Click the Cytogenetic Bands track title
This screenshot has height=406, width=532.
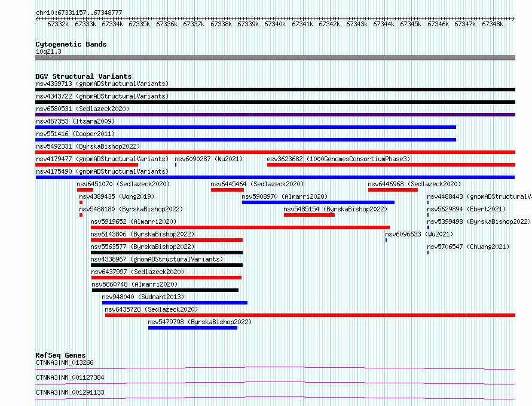pos(71,44)
